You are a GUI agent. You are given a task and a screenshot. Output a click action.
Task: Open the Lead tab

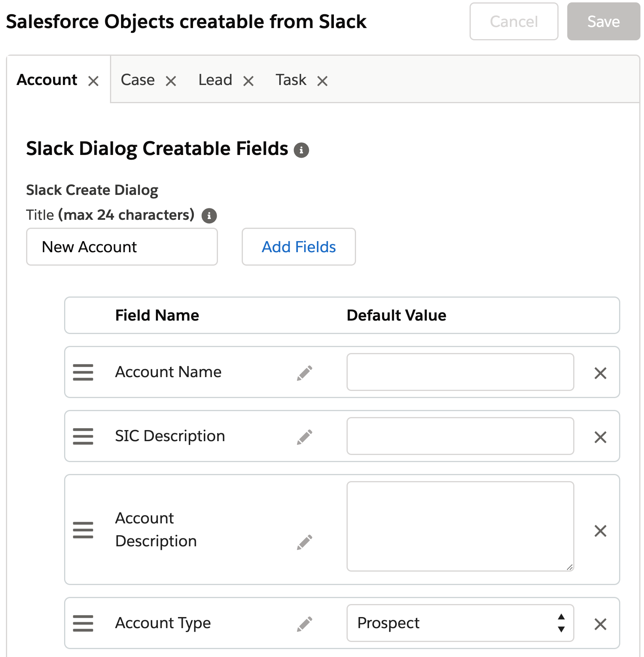(215, 80)
